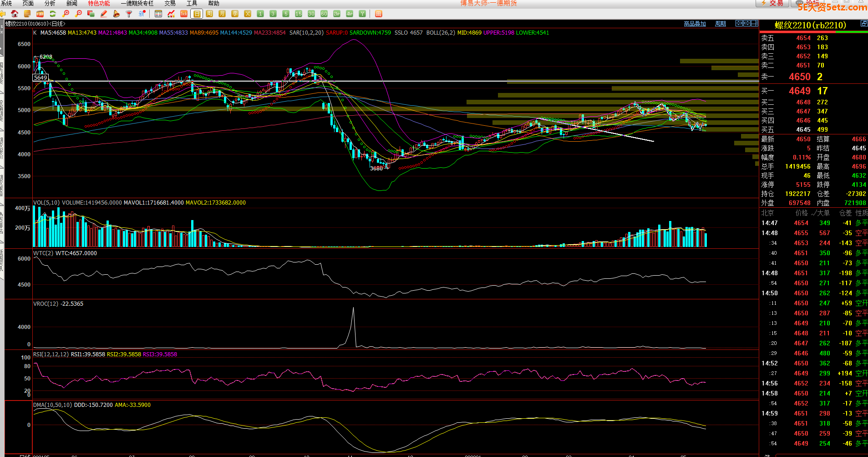Open the 帮助 menu

214,3
